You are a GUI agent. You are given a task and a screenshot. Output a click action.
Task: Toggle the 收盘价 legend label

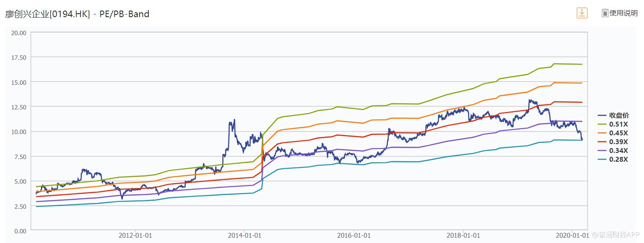click(x=619, y=116)
